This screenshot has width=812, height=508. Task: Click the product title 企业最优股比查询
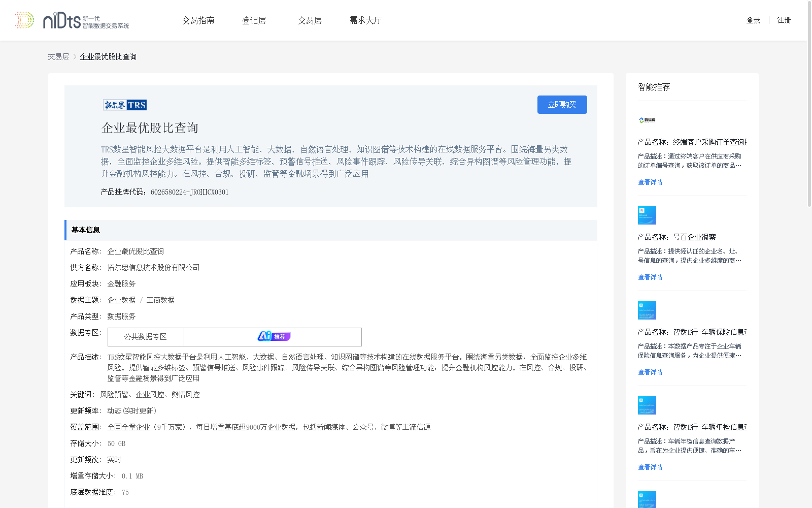150,128
